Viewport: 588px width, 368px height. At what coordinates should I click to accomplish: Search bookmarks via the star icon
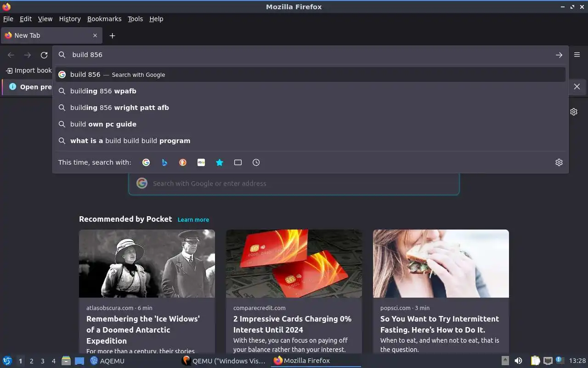[x=220, y=162]
